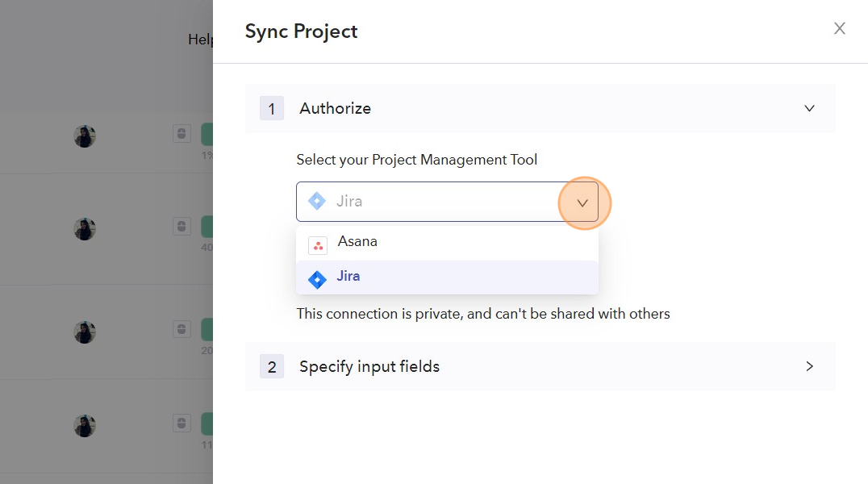
Task: Click the Specify input fields step title
Action: [x=369, y=366]
